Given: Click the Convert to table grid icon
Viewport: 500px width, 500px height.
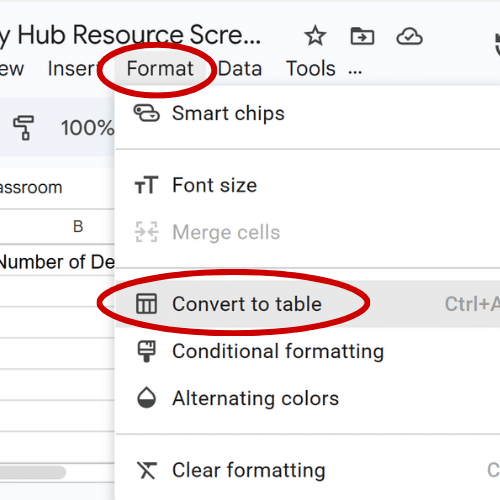Looking at the screenshot, I should click(x=146, y=304).
